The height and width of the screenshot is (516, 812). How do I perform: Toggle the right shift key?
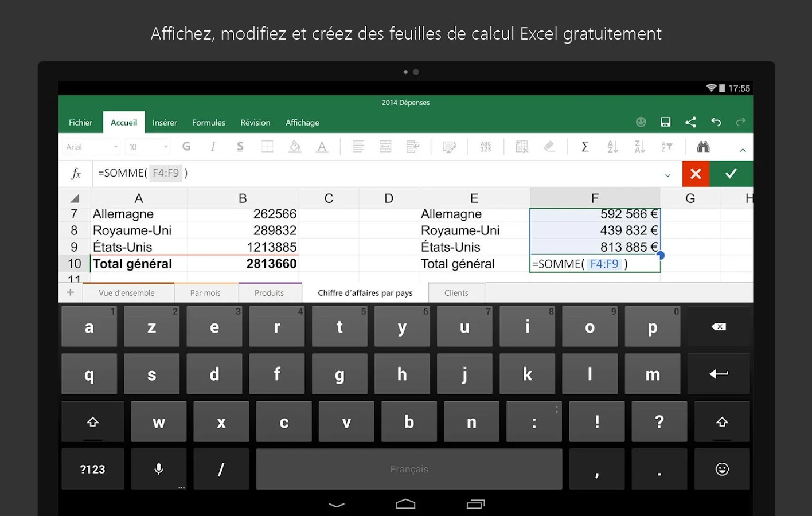point(722,422)
